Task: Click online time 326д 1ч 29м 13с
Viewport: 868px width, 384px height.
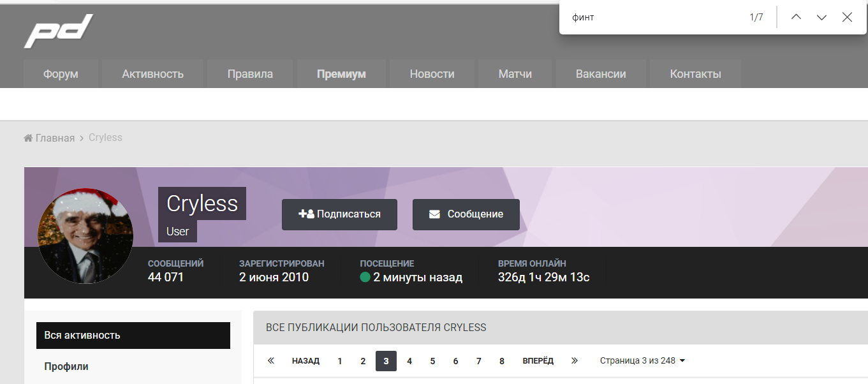Action: coord(543,277)
